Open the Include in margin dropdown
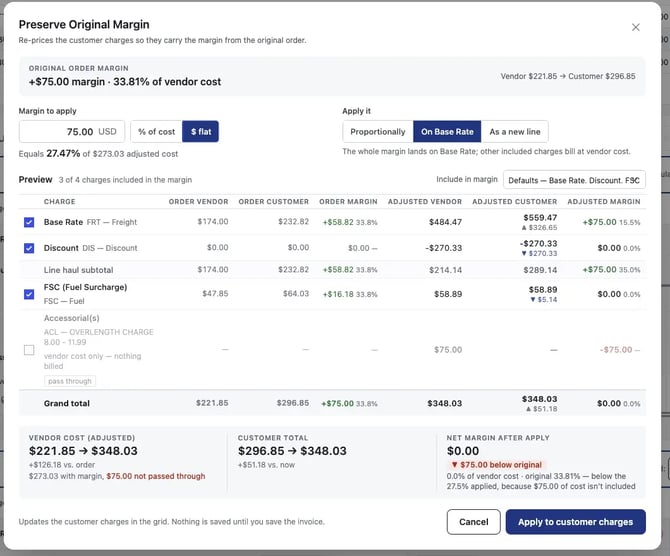Image resolution: width=670 pixels, height=556 pixels. tap(574, 180)
